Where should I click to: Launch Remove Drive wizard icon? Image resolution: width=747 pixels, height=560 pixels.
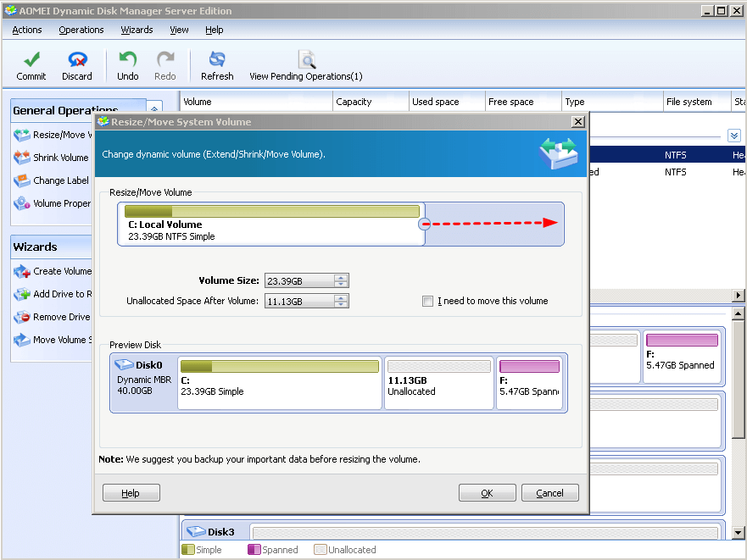tap(22, 317)
